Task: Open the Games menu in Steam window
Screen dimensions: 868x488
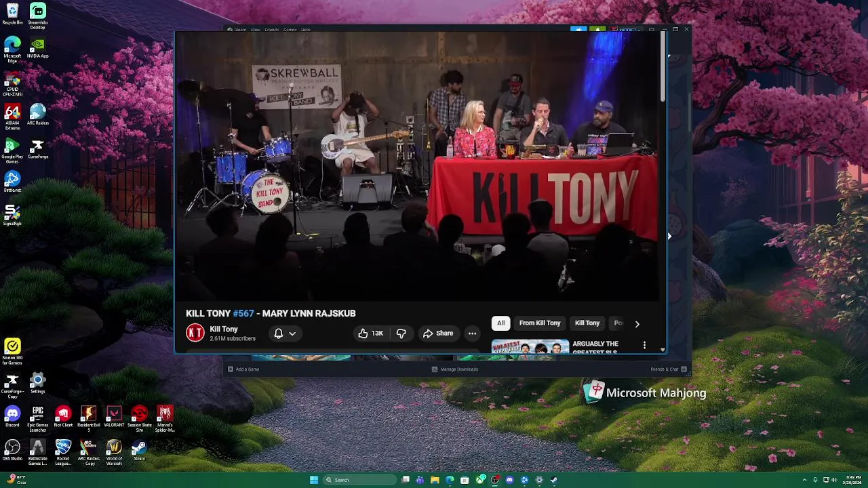Action: (x=290, y=30)
